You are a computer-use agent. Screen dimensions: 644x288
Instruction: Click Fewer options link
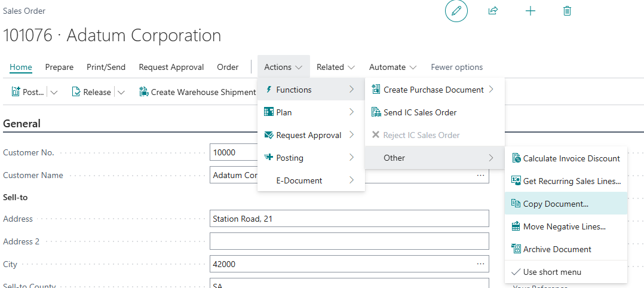pos(456,67)
